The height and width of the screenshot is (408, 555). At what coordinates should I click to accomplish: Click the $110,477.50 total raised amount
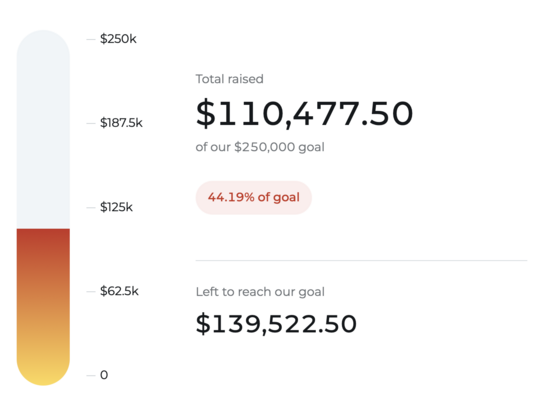click(304, 113)
